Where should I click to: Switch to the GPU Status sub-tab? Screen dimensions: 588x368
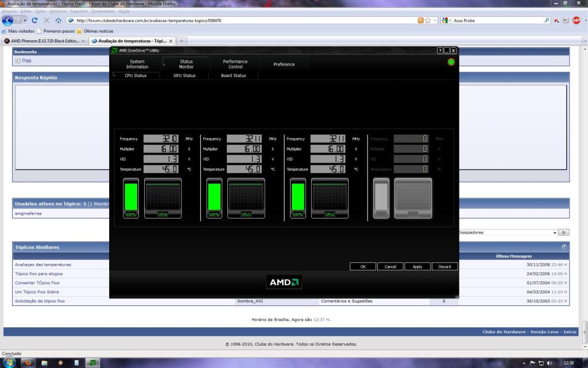184,75
